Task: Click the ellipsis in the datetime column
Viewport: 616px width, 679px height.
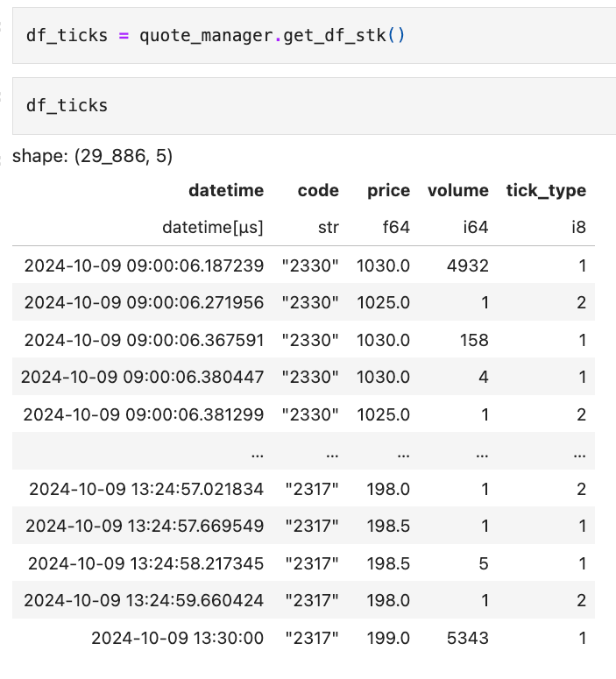Action: click(x=258, y=455)
